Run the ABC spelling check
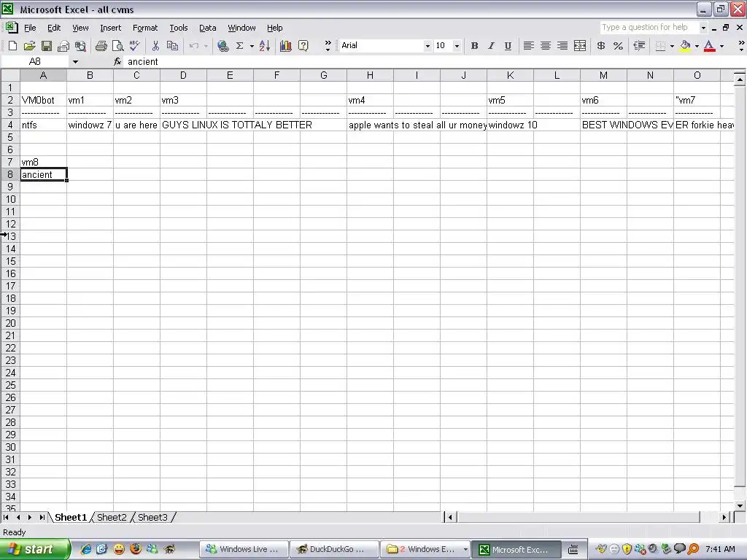 (135, 46)
